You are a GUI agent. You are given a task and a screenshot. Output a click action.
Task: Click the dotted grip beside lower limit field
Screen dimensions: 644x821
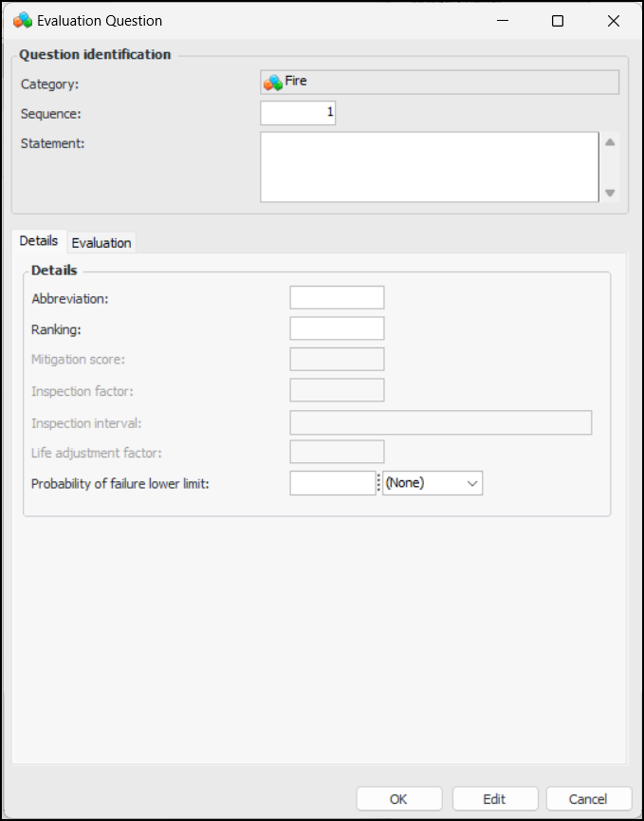tap(379, 483)
